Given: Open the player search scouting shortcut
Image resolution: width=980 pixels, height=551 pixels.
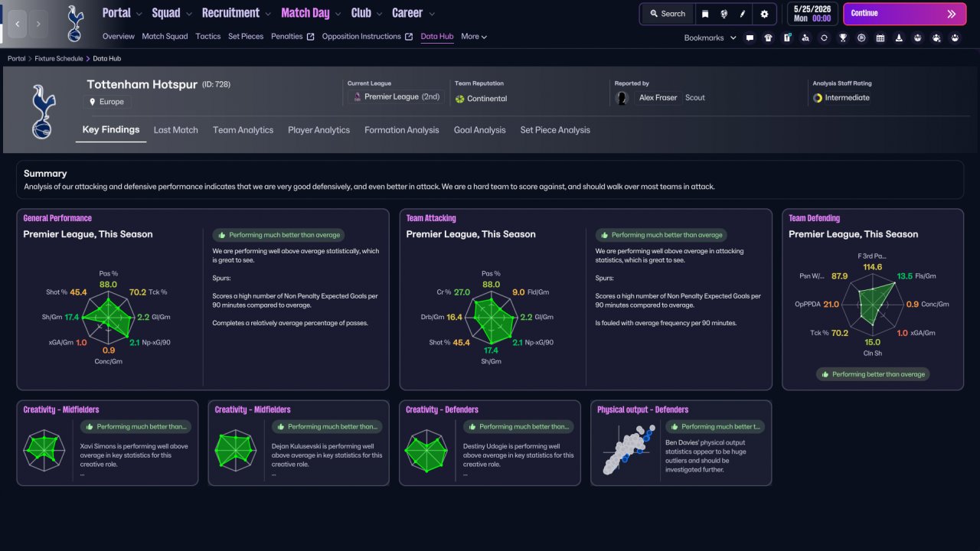Looking at the screenshot, I should coord(805,37).
